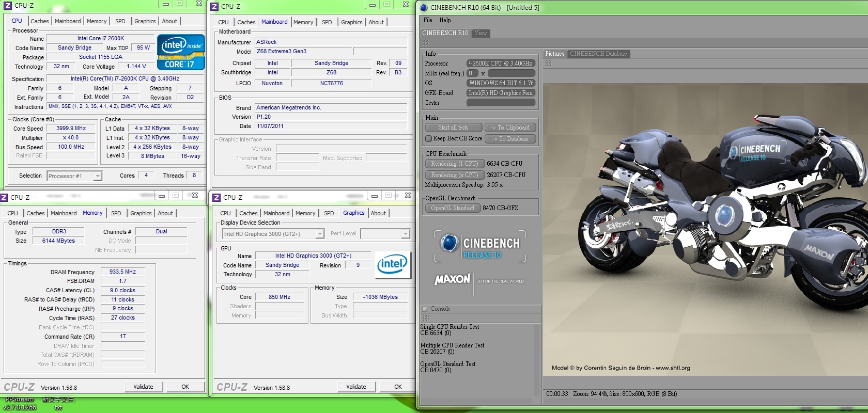Click the grip handle under the Pictures tab
The width and height of the screenshot is (868, 413).
click(x=548, y=63)
